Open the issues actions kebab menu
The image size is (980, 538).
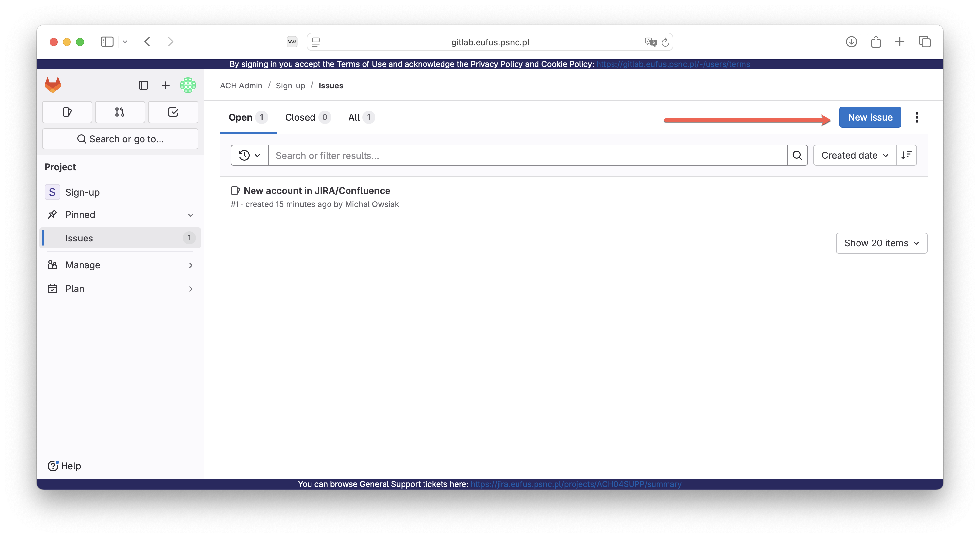coord(917,117)
